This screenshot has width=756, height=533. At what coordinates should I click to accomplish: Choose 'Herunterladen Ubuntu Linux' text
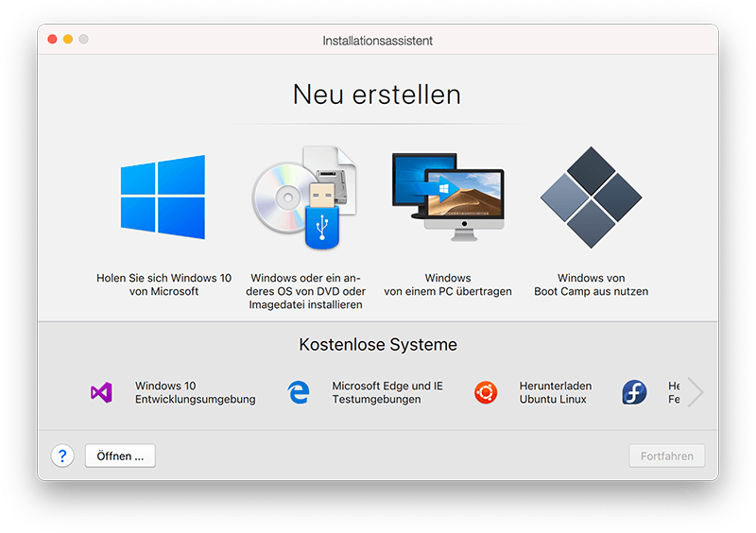click(x=556, y=392)
